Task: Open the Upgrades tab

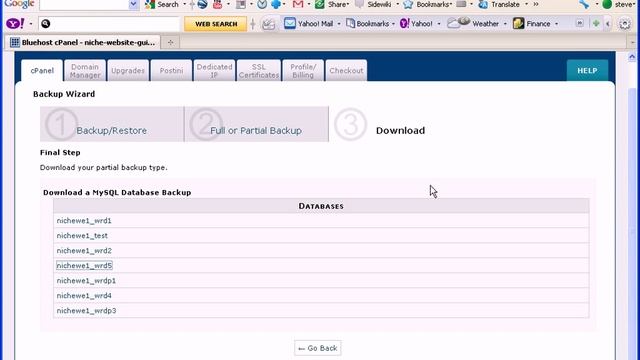Action: (x=128, y=71)
